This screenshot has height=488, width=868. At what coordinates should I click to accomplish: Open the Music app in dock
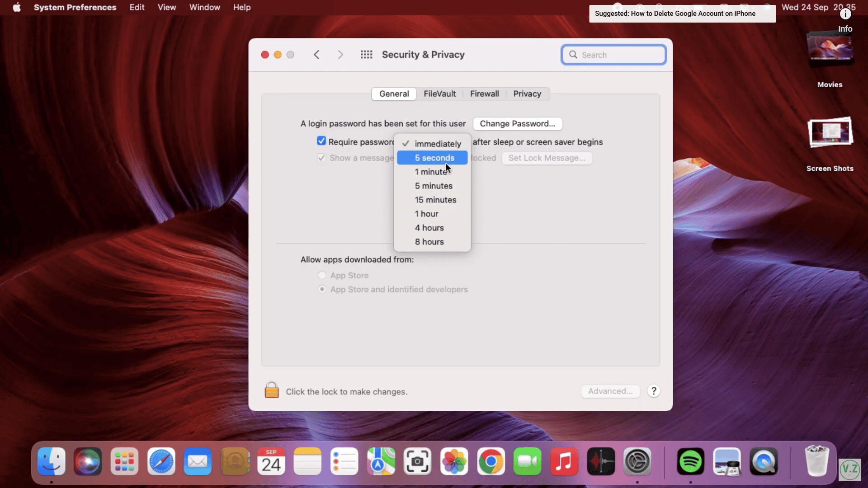point(564,461)
